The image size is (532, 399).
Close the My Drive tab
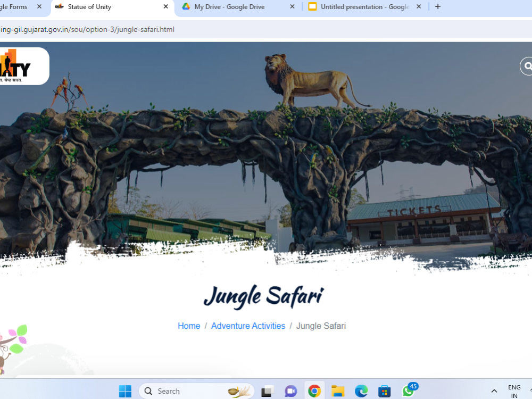pos(292,6)
